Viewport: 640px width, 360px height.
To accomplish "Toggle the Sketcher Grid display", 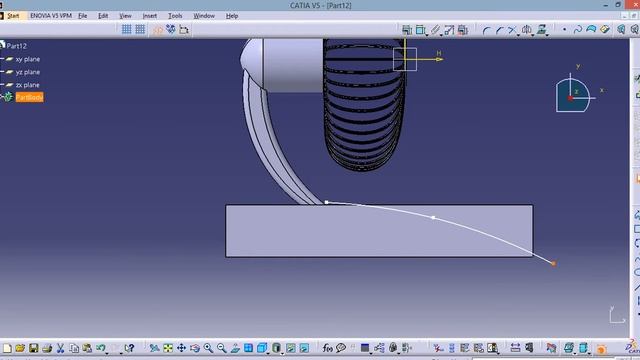I will tap(127, 29).
